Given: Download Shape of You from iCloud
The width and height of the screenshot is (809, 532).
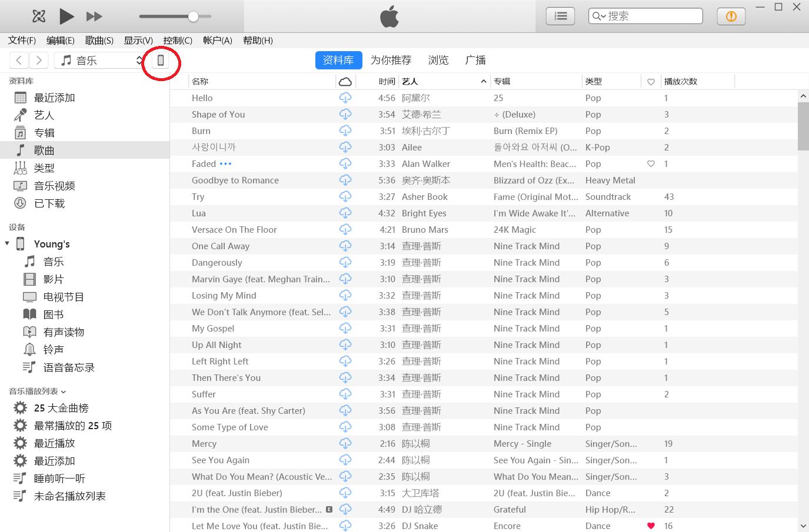Looking at the screenshot, I should coord(345,114).
